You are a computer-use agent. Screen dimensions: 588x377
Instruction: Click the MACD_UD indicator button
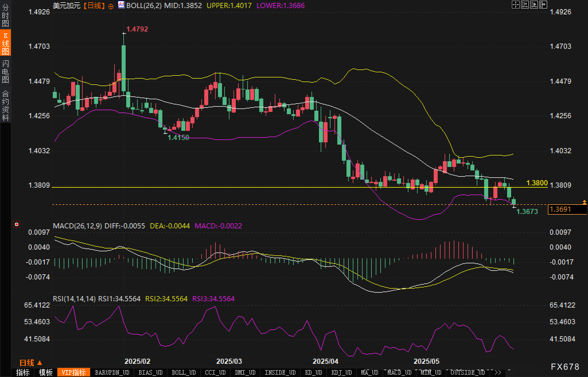click(399, 372)
